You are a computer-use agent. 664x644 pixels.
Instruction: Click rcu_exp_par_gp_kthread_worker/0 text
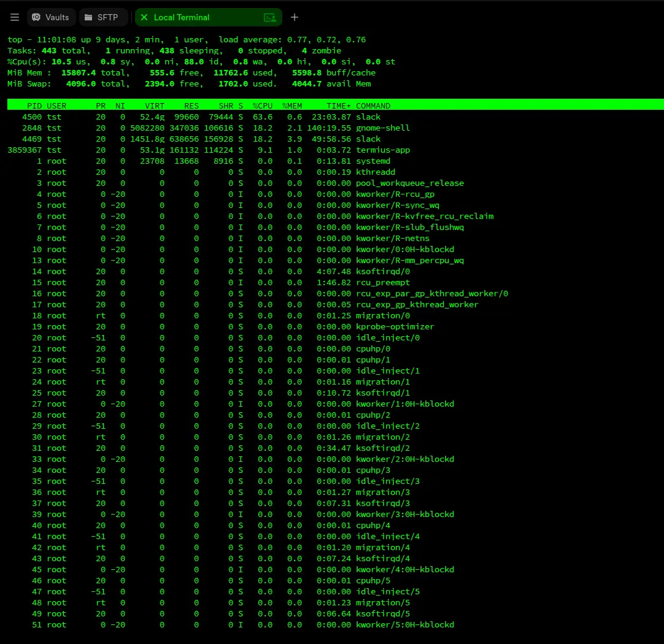pos(432,293)
